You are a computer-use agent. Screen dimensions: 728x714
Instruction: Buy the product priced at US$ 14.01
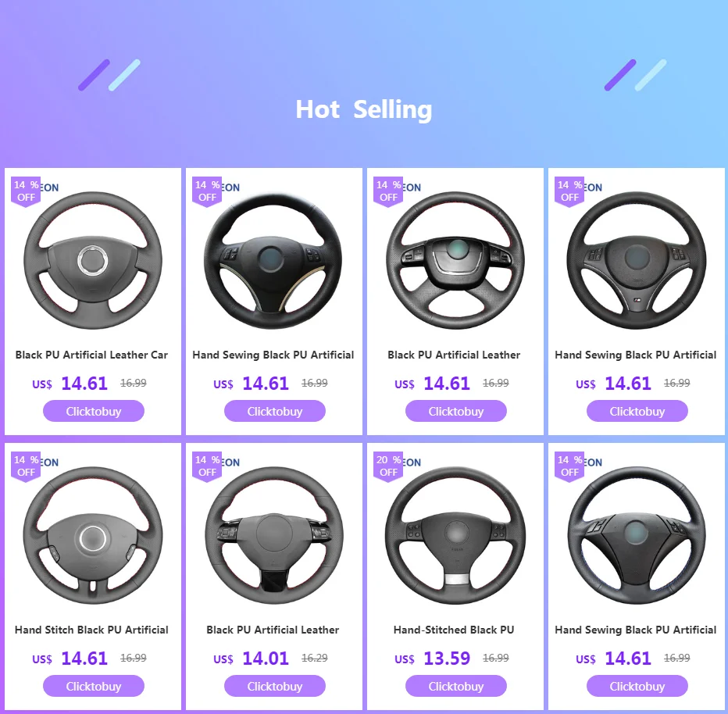(x=275, y=686)
